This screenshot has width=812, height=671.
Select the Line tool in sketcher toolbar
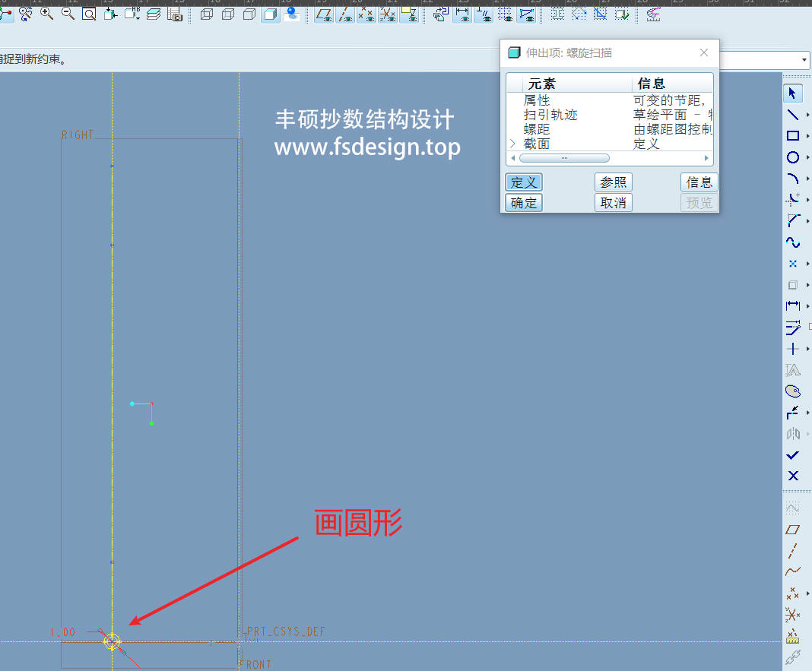tap(792, 115)
